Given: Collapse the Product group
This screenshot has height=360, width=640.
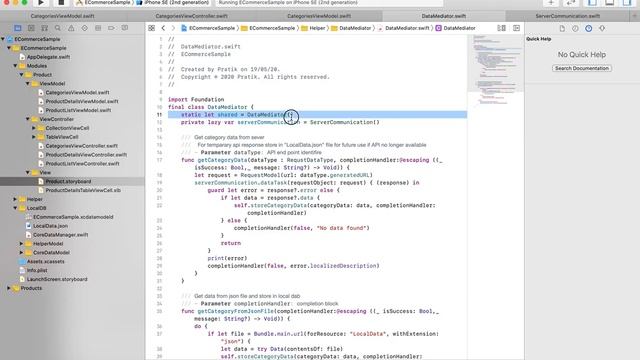Looking at the screenshot, I should pos(21,75).
